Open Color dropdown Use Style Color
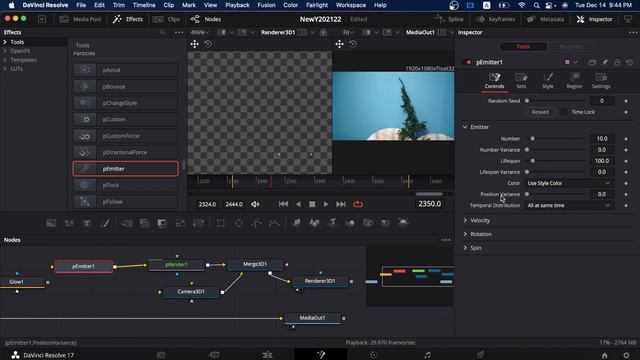Viewport: 640px width, 360px height. [569, 183]
